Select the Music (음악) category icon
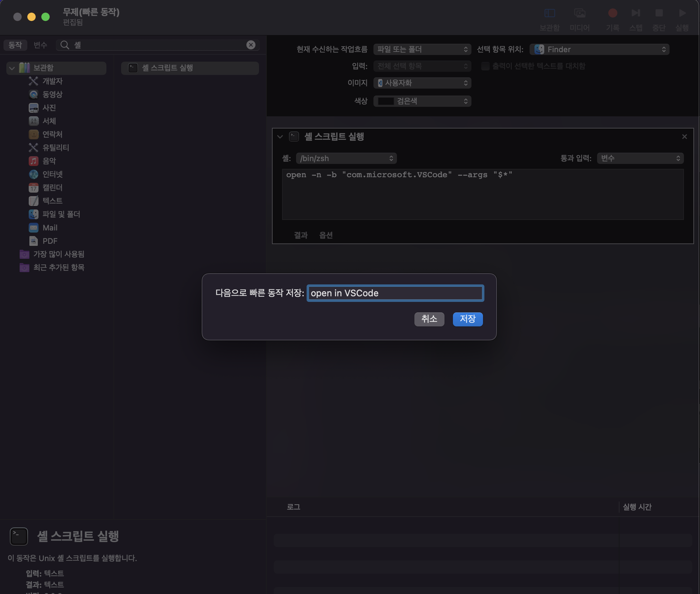This screenshot has height=594, width=700. click(x=34, y=161)
